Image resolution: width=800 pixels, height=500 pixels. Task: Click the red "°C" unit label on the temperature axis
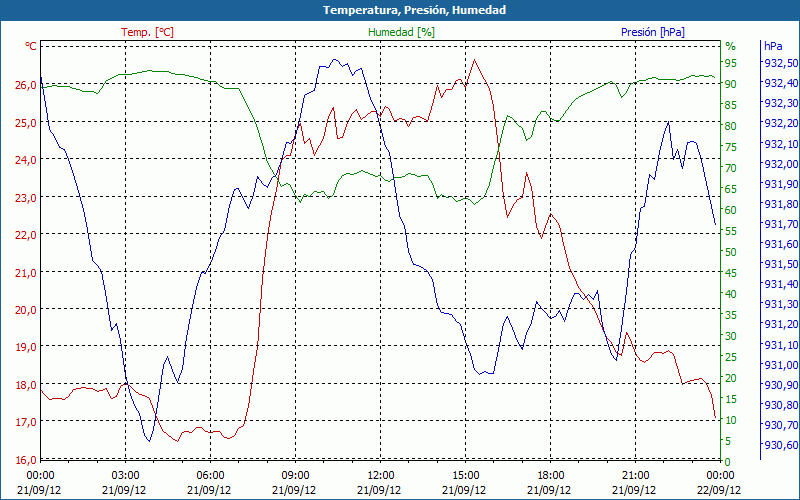(x=31, y=46)
